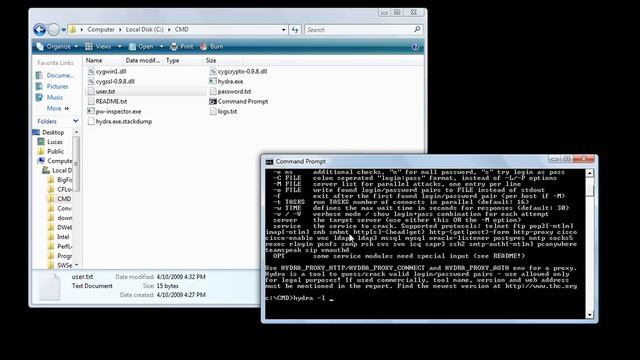Open the recent pages dropdown beside forward arrow
Image resolution: width=640 pixels, height=360 pixels.
[64, 30]
